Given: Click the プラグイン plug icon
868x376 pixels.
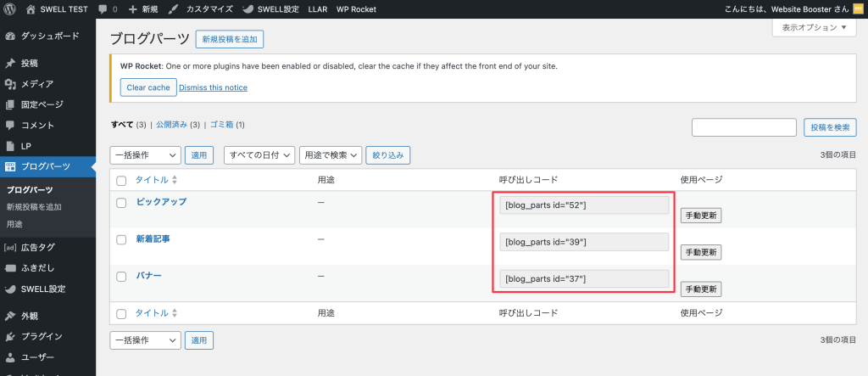Looking at the screenshot, I should (x=10, y=337).
